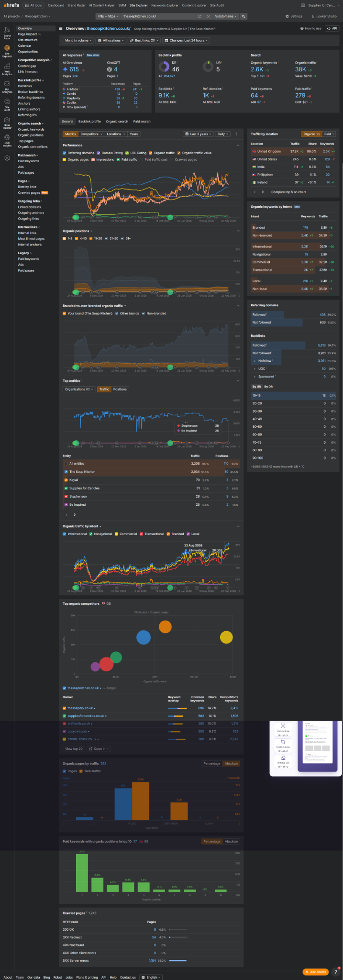Open Daily granularity dropdown

pos(222,134)
